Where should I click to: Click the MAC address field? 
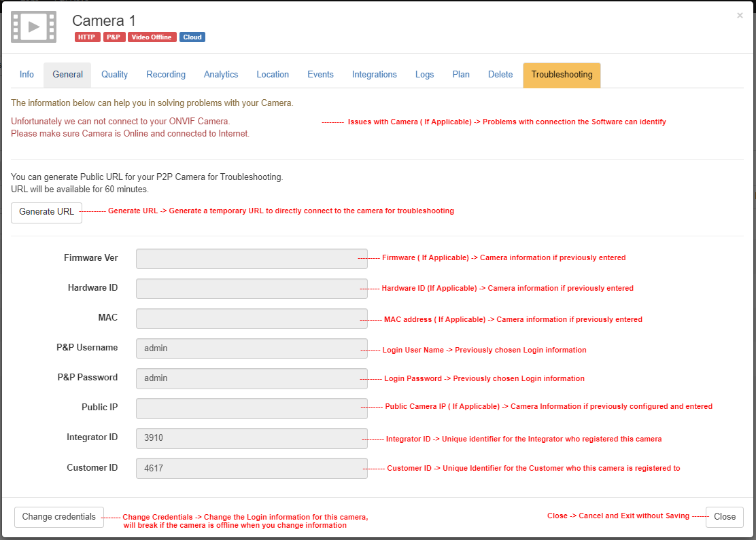pyautogui.click(x=252, y=319)
